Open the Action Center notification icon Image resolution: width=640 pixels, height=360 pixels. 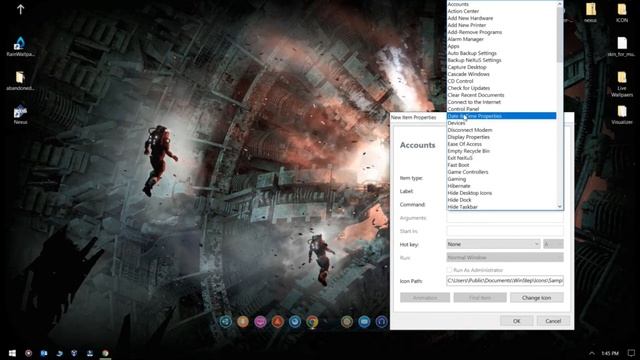click(631, 353)
